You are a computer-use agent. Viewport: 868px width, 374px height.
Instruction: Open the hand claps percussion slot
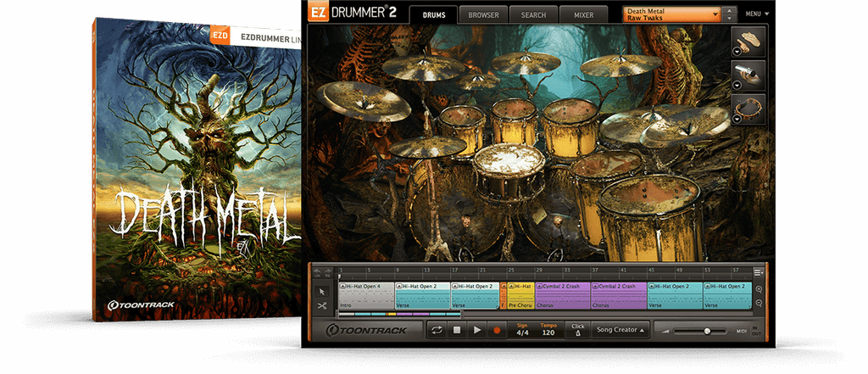(749, 41)
